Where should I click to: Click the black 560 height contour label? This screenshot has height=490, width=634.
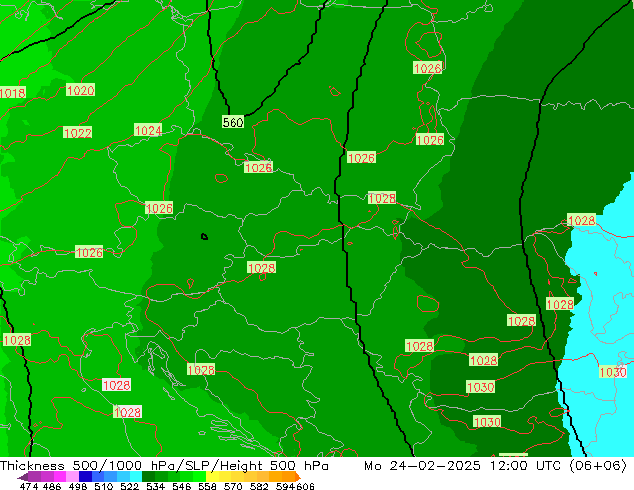click(x=233, y=122)
